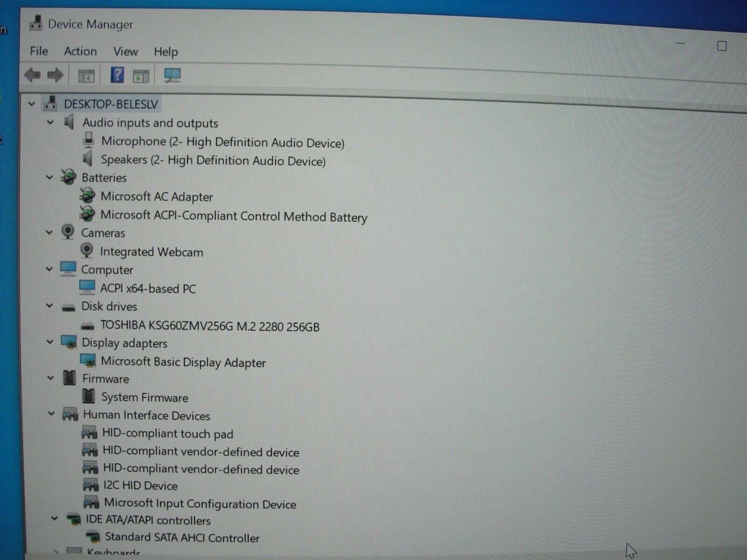Collapse the Disk drives category
The width and height of the screenshot is (747, 560).
(50, 306)
